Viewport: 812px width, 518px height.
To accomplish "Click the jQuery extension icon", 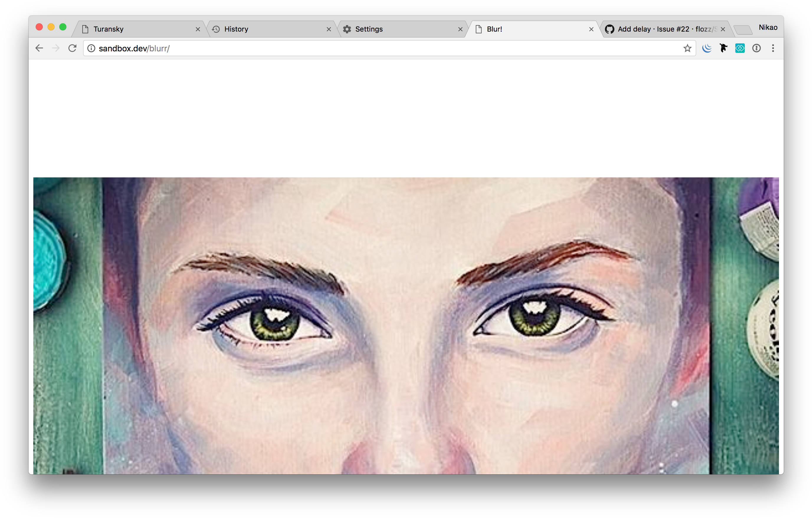I will [706, 48].
